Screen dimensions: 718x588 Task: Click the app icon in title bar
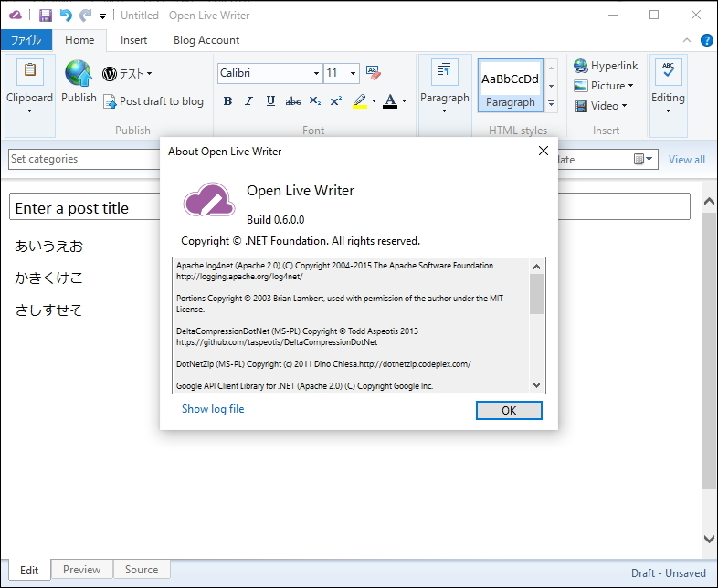[x=16, y=16]
